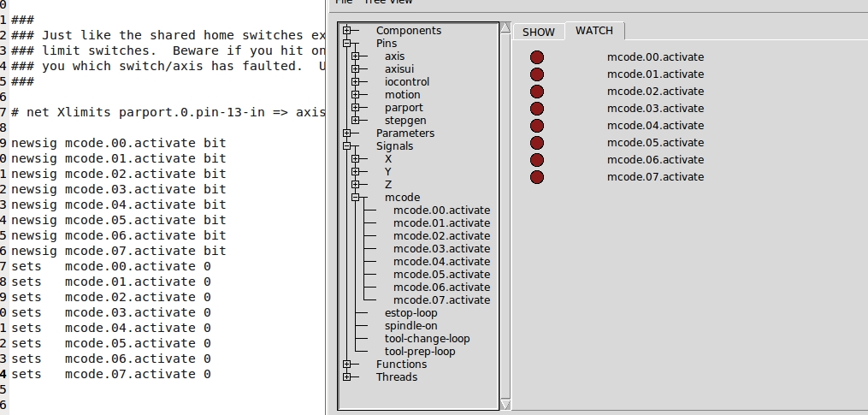Expand the X signals node
Viewport: 868px width, 415px height.
[x=356, y=159]
